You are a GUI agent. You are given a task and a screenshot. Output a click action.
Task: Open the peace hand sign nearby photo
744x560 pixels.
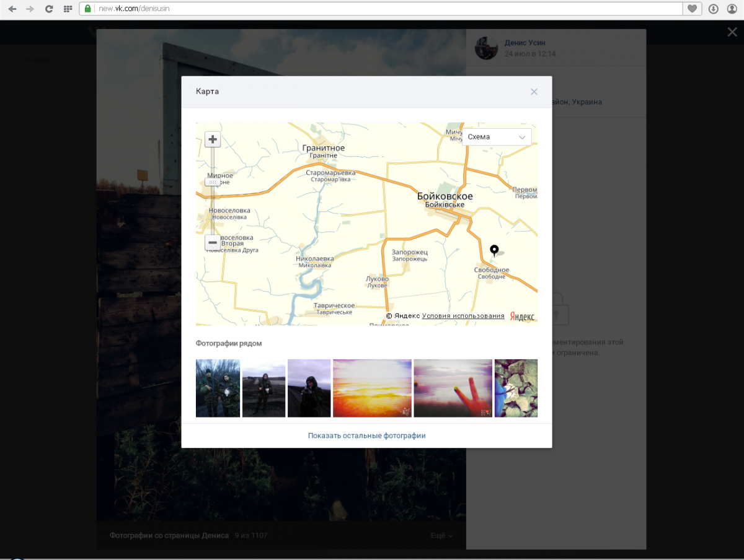coord(453,388)
